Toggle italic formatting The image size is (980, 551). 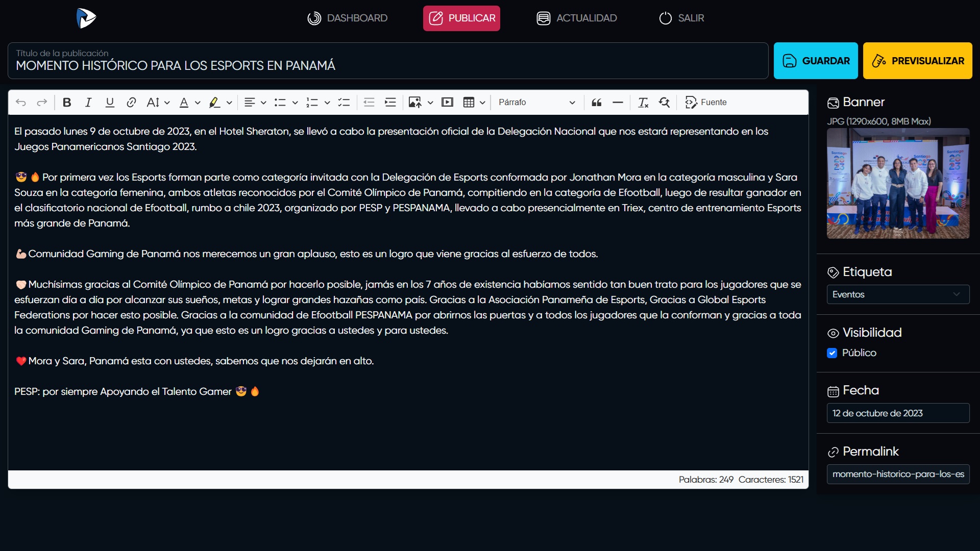88,103
